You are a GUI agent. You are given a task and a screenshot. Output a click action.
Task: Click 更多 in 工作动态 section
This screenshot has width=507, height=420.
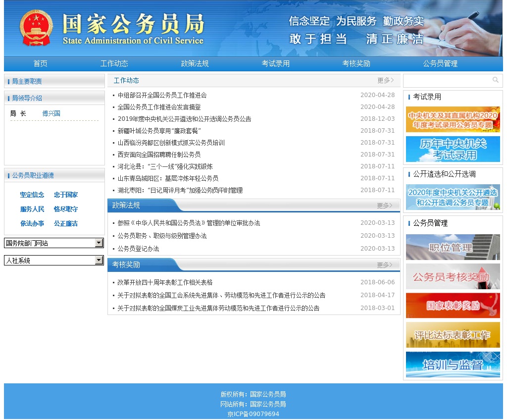pos(385,80)
